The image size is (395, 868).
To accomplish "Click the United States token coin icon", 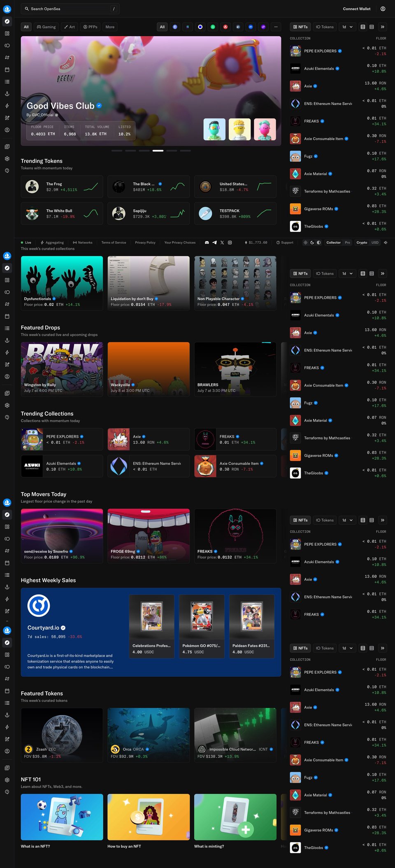I will [x=205, y=187].
